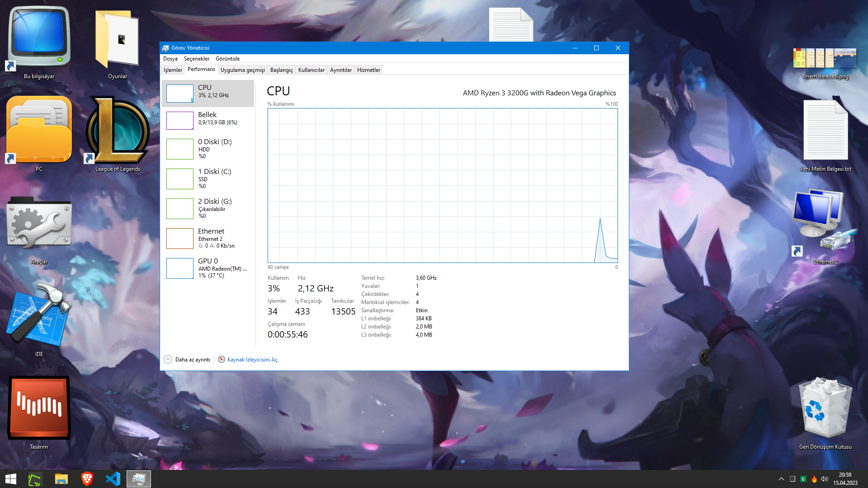Show hidden system tray icons
868x488 pixels.
pos(781,479)
